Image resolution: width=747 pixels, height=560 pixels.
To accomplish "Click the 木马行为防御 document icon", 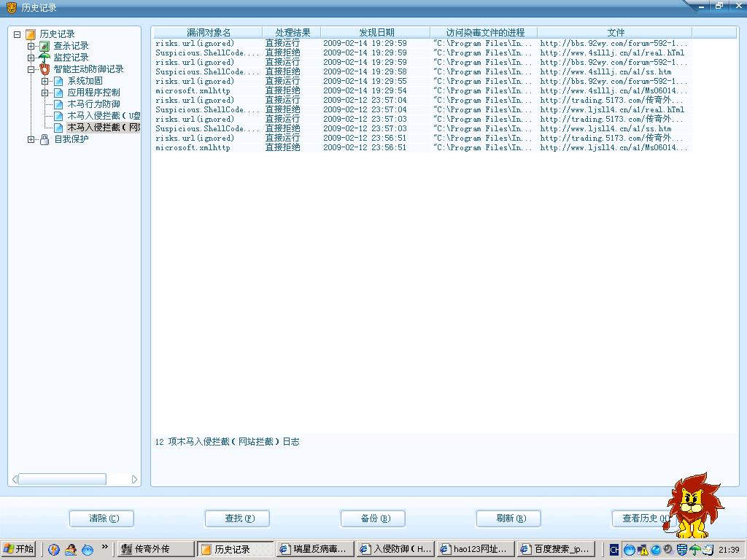I will point(58,104).
